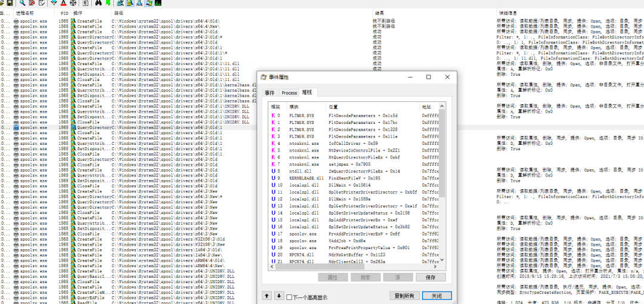Toggle the Show Network Activity icon

139,3
